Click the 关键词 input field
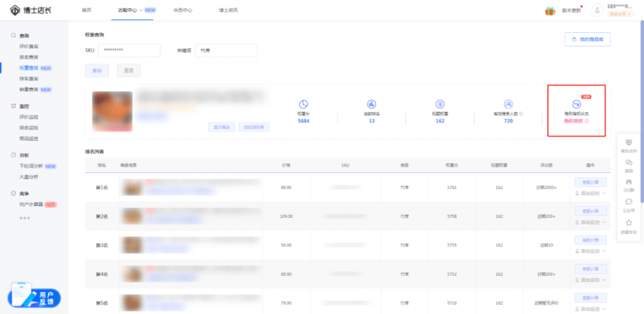Image resolution: width=644 pixels, height=314 pixels. pos(226,50)
